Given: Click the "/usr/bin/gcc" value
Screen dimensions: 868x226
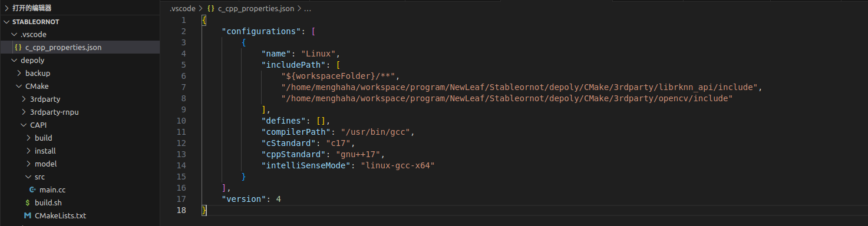Looking at the screenshot, I should tap(375, 132).
